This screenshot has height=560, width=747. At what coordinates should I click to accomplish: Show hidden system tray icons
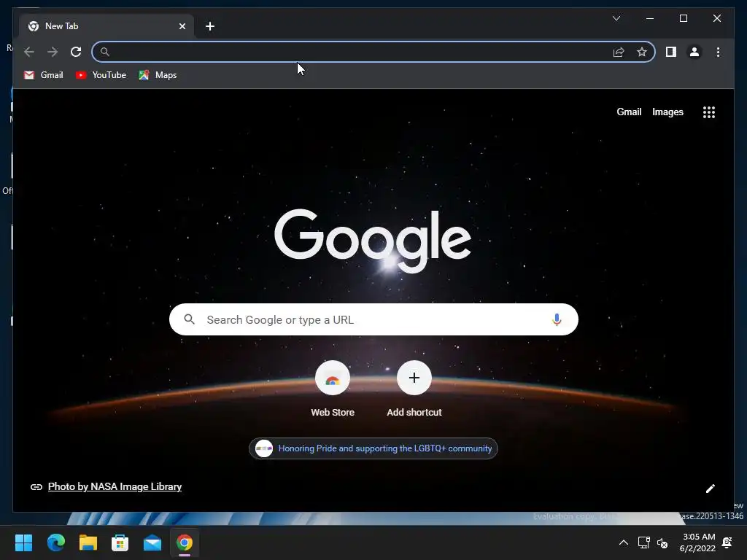click(x=623, y=542)
